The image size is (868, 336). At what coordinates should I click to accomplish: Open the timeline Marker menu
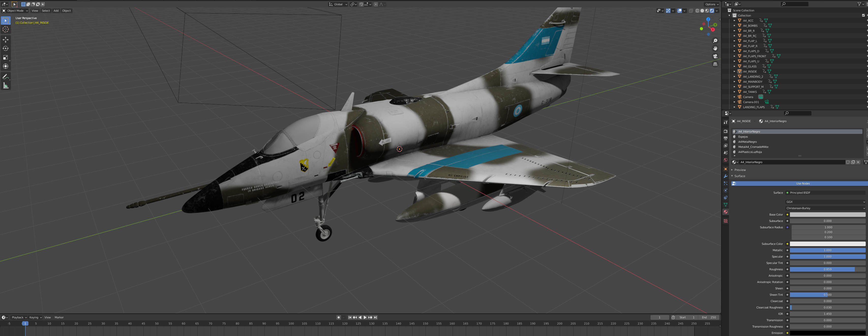tap(59, 317)
